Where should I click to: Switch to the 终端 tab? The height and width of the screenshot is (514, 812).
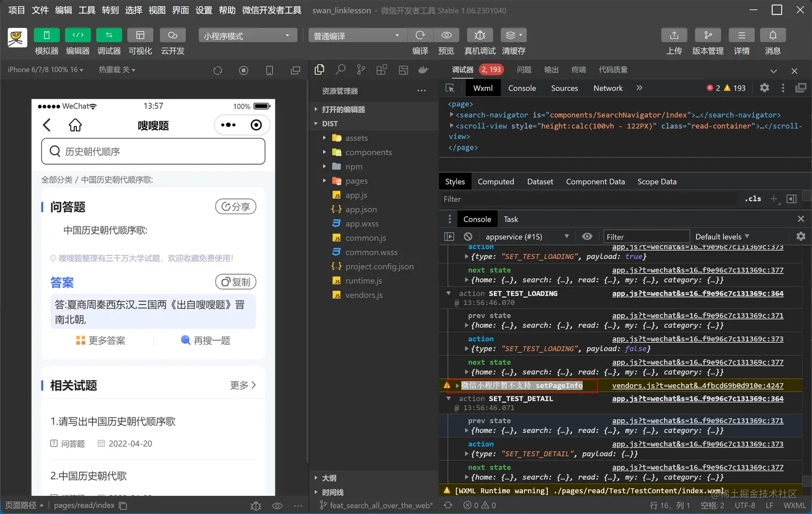tap(578, 70)
